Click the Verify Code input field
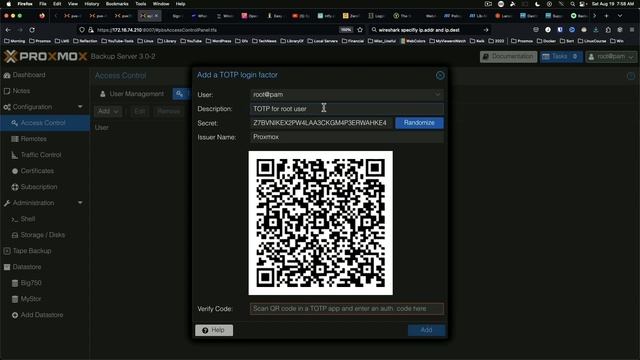The height and width of the screenshot is (360, 640). [x=347, y=309]
